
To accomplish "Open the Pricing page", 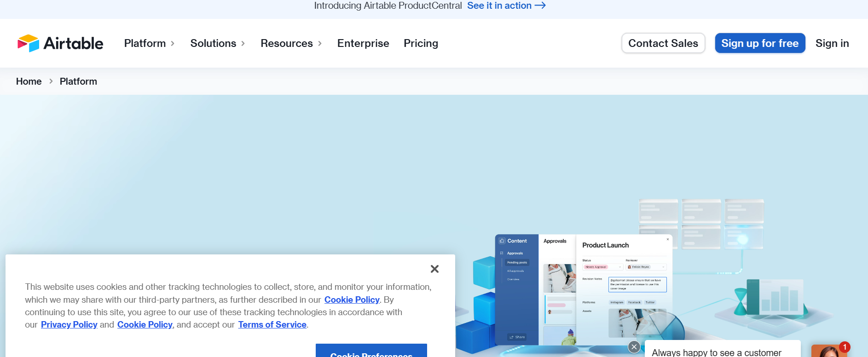I will click(421, 43).
